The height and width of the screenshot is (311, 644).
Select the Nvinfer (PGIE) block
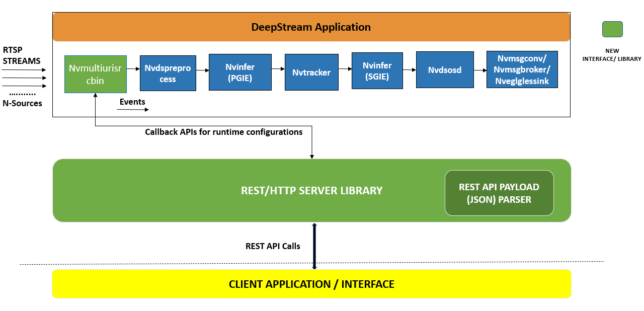click(240, 72)
